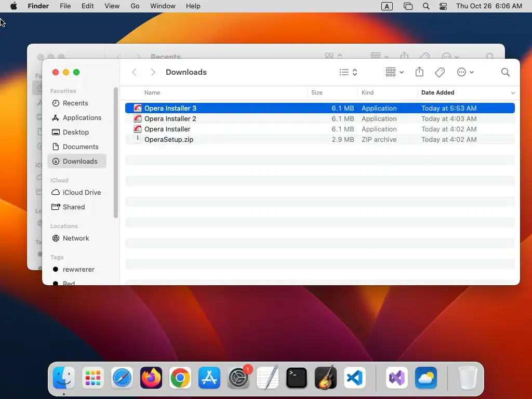Open Firefox from the Dock
This screenshot has height=399, width=532.
tap(151, 378)
